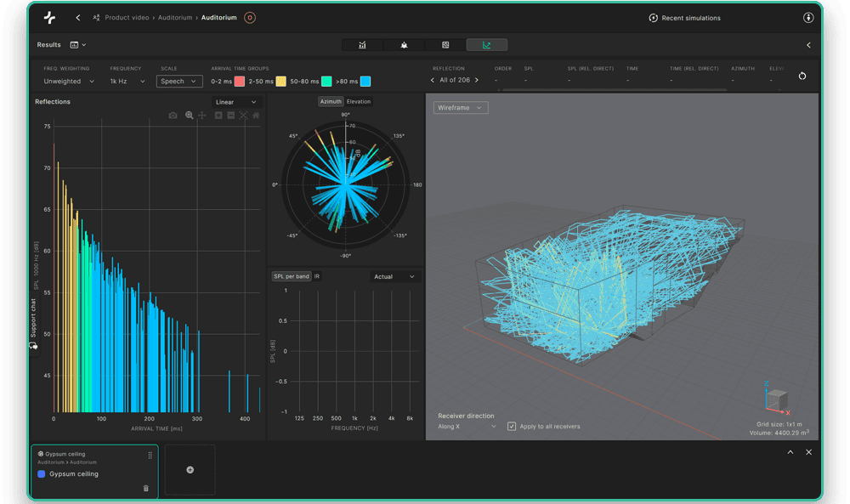This screenshot has height=504, width=850.
Task: Click the reset axes home icon
Action: click(x=256, y=116)
